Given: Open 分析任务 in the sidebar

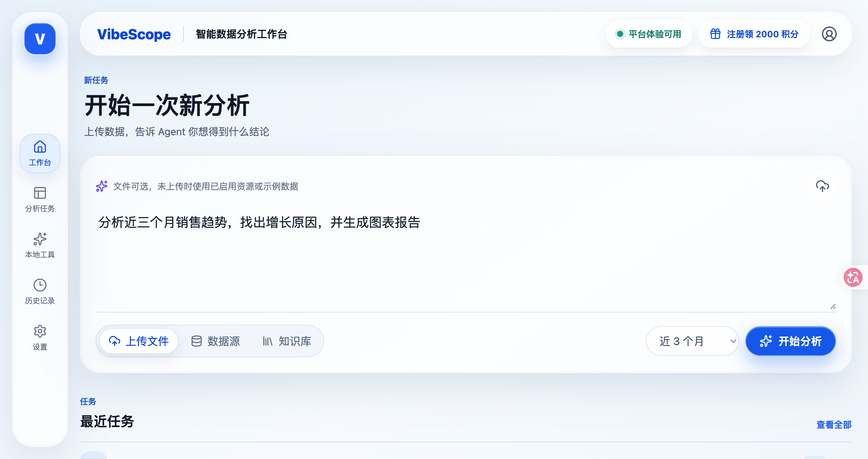Looking at the screenshot, I should point(40,200).
